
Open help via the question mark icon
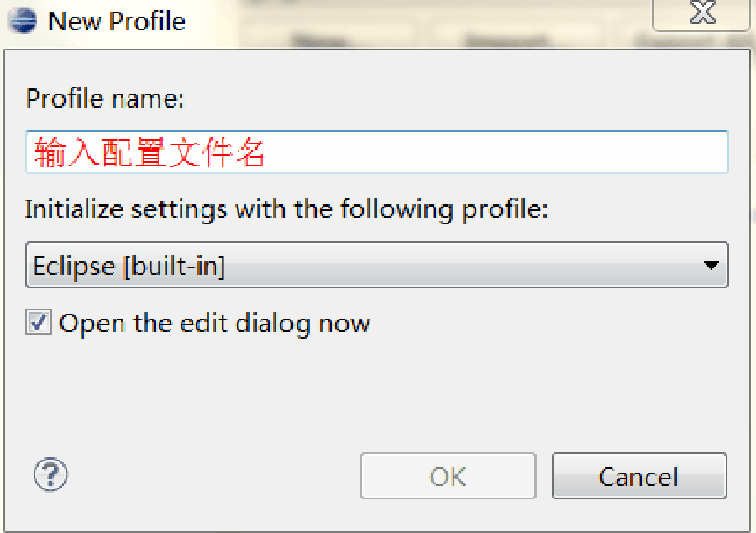tap(50, 474)
